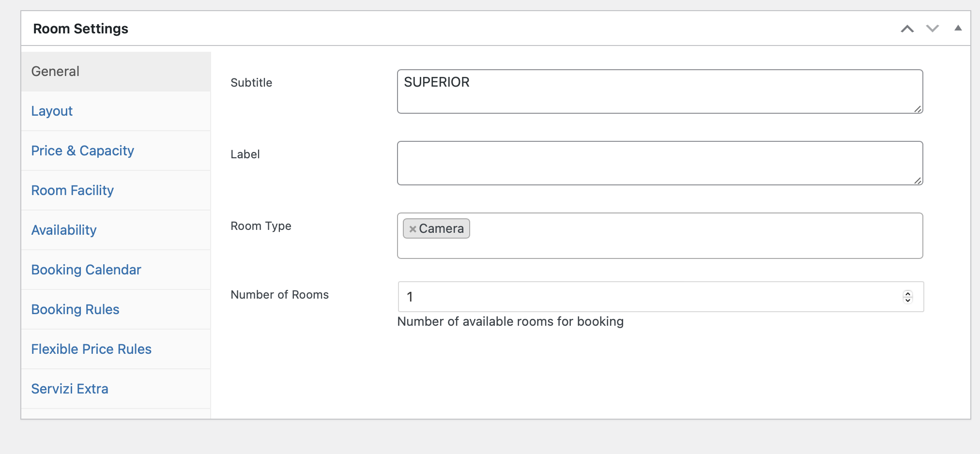980x454 pixels.
Task: Grab the Label textarea resize handle
Action: [918, 181]
